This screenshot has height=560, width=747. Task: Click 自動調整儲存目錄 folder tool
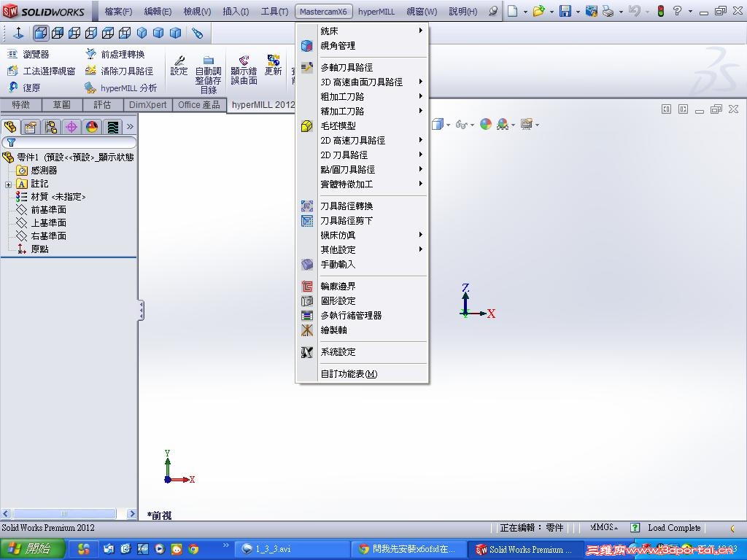208,75
